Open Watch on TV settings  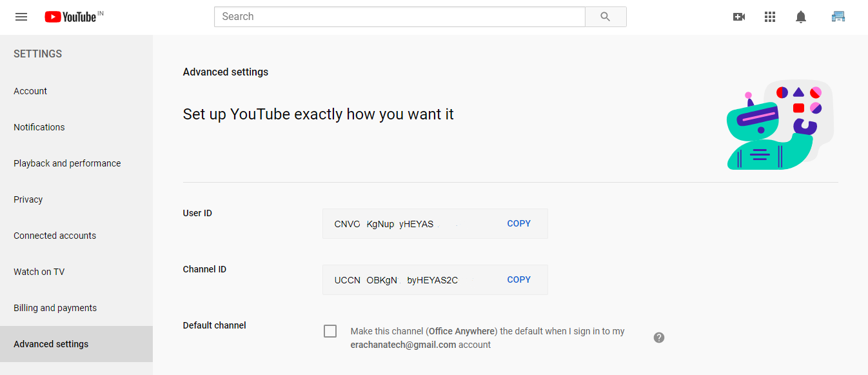(x=76, y=272)
